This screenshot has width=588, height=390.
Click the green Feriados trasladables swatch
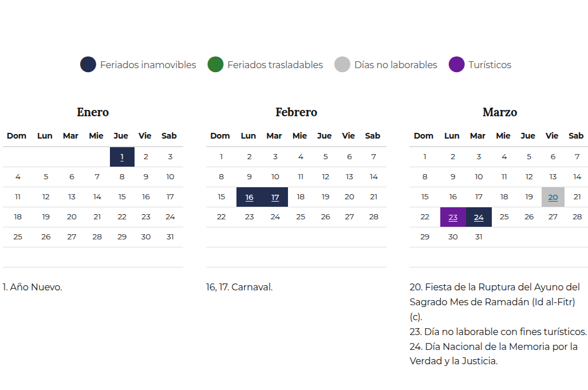point(215,65)
